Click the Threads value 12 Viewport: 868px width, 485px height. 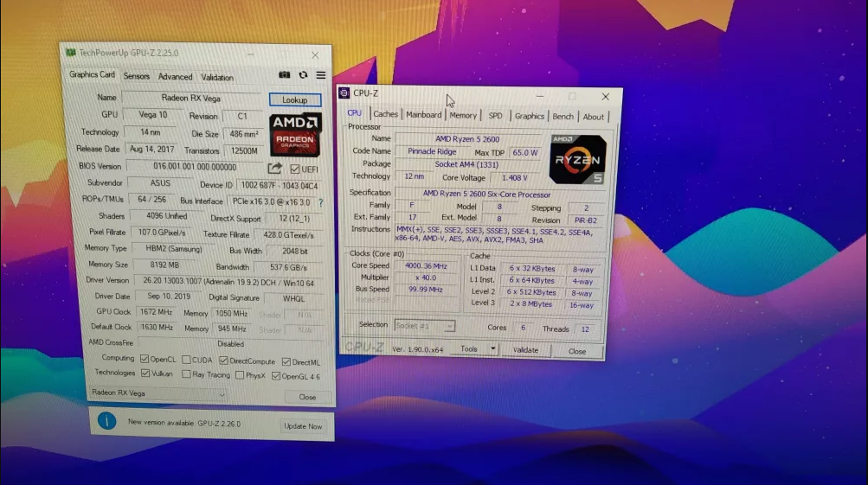coord(585,329)
